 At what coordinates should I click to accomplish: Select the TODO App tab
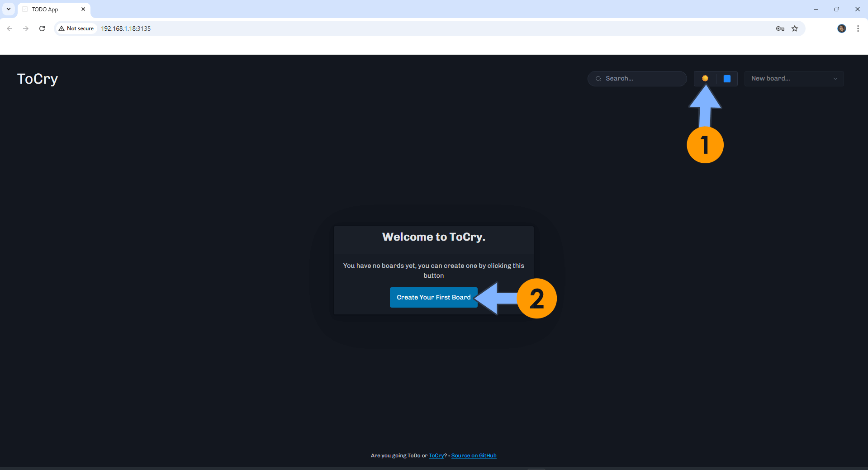tap(54, 9)
